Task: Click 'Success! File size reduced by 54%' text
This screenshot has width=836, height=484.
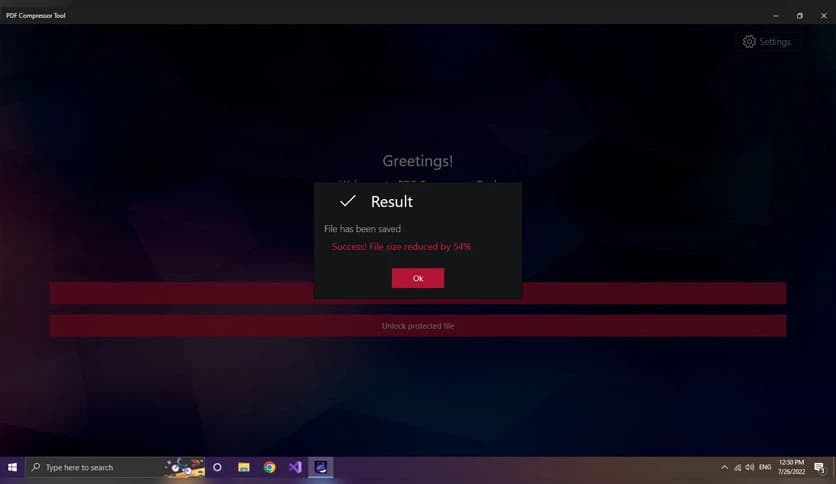Action: (x=401, y=247)
